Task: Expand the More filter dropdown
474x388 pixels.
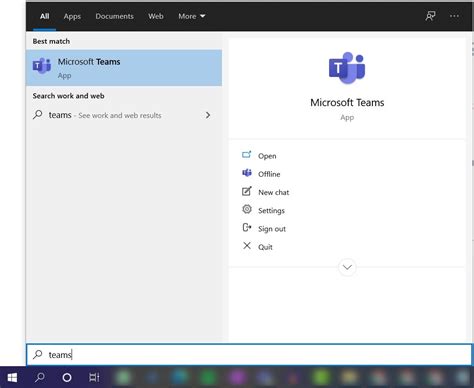Action: [192, 16]
